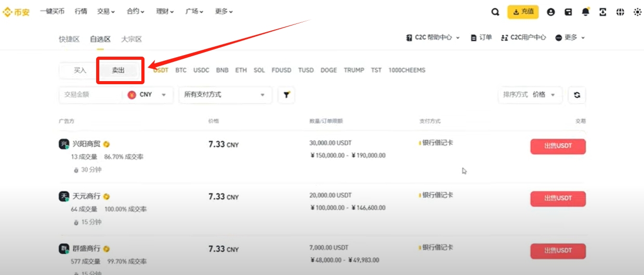Click 兴阳商贸 merchant avatar

coord(64,144)
